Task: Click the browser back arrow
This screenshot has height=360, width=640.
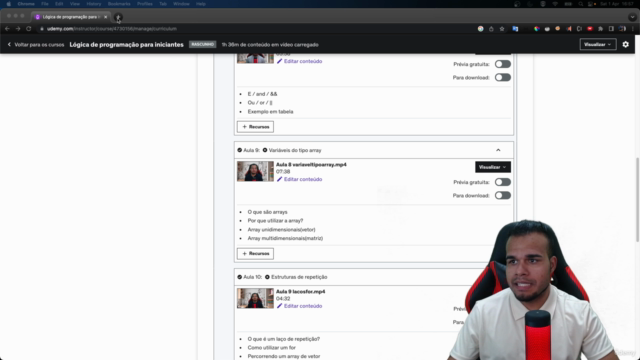Action: (x=7, y=29)
